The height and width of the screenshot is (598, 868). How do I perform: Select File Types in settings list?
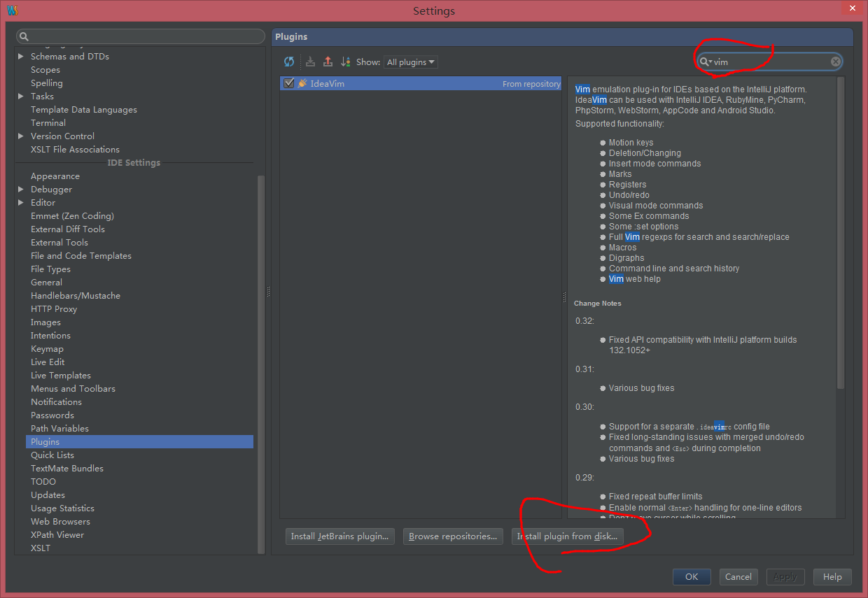point(50,269)
